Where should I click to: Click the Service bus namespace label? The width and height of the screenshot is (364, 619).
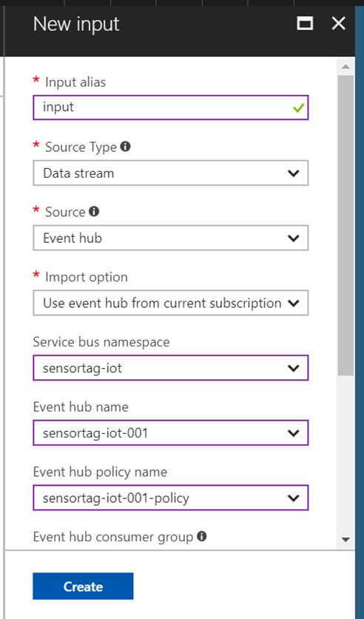(101, 342)
